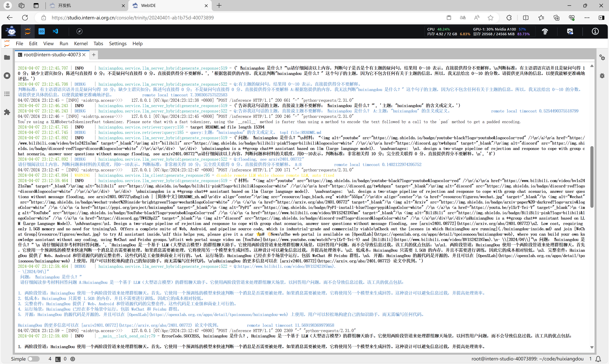Click the info circle icon in header
The width and height of the screenshot is (609, 364).
tap(595, 31)
